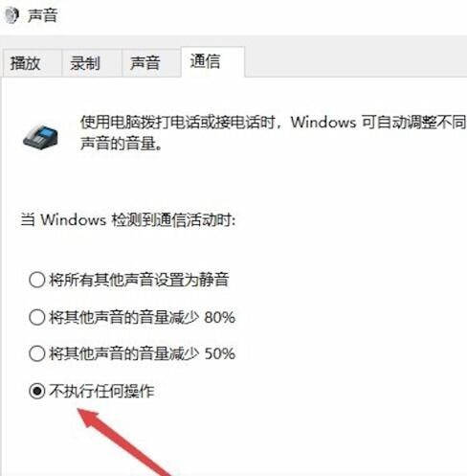Pick the radio circle for 减少 50%
The width and height of the screenshot is (467, 476).
(37, 353)
